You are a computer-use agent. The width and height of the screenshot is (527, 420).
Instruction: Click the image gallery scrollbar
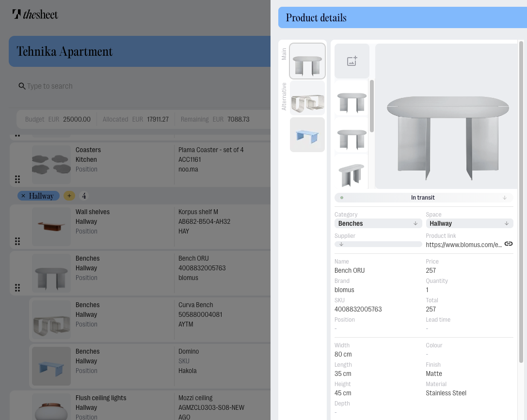tap(372, 107)
